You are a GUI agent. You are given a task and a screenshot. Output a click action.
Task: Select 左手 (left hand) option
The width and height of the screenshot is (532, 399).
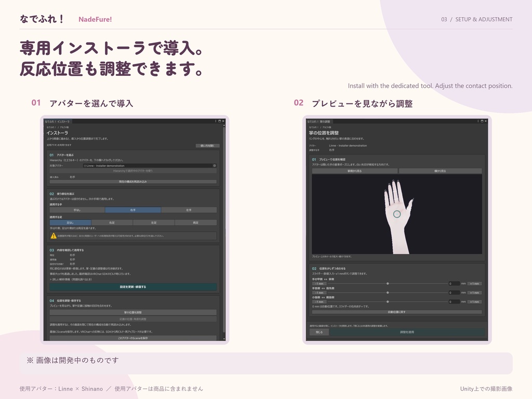(x=189, y=210)
